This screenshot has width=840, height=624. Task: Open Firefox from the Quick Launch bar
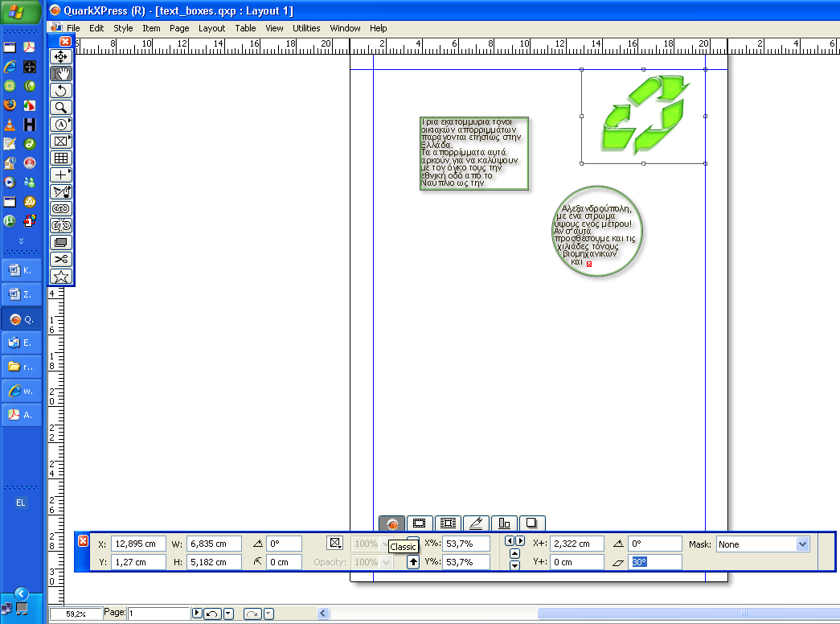[x=10, y=105]
